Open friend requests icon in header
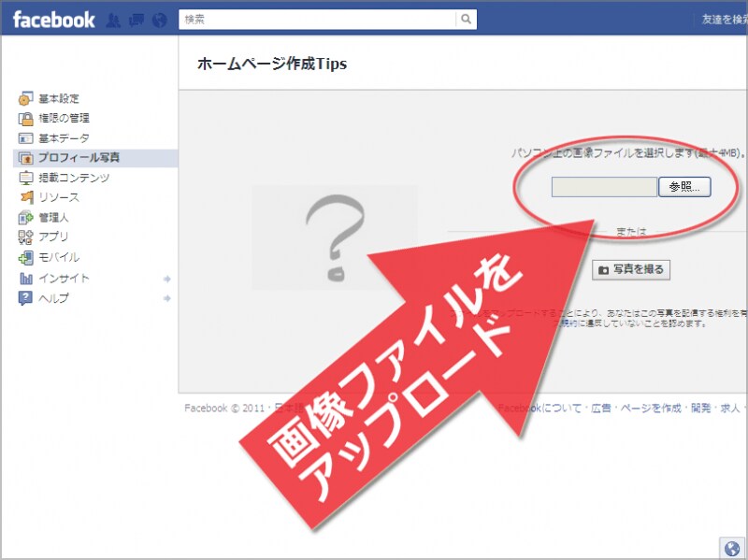Image resolution: width=748 pixels, height=560 pixels. click(113, 20)
